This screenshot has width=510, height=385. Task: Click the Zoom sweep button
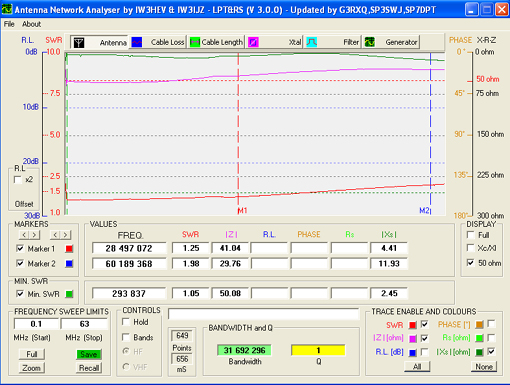pos(32,368)
